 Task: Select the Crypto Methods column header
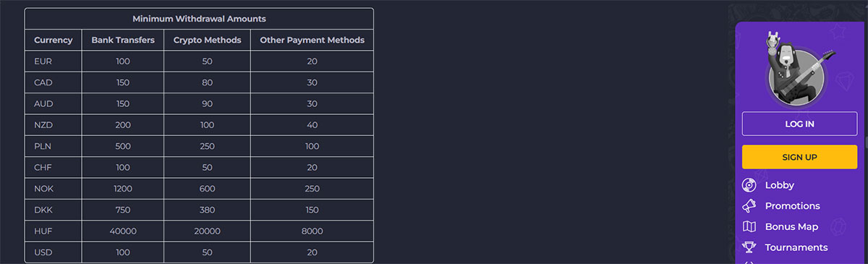pos(208,41)
